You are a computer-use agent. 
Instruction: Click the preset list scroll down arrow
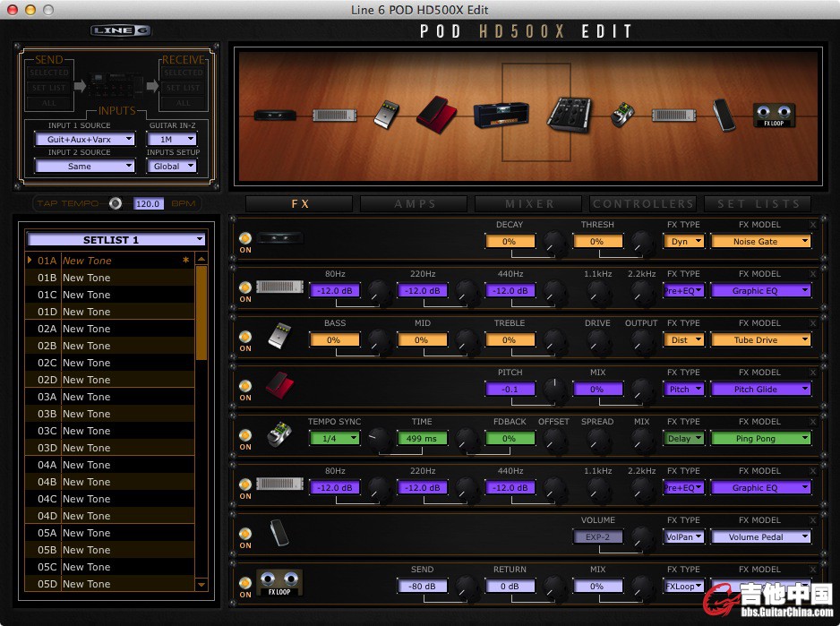coord(201,585)
